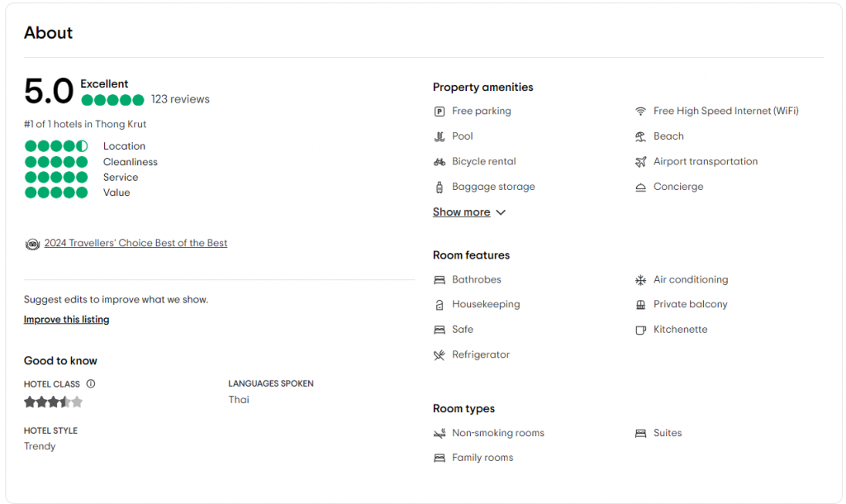Viewport: 846px width, 504px height.
Task: Click the hotel class star rating
Action: [54, 402]
